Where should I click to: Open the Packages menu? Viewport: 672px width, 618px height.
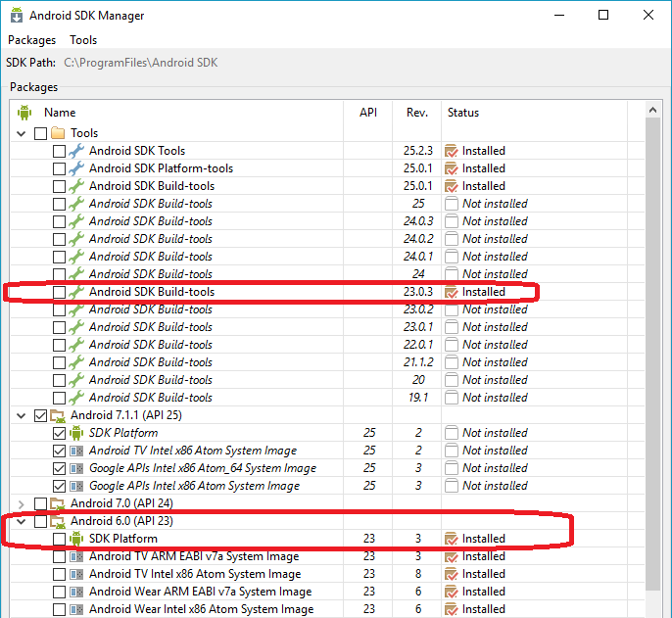[31, 40]
